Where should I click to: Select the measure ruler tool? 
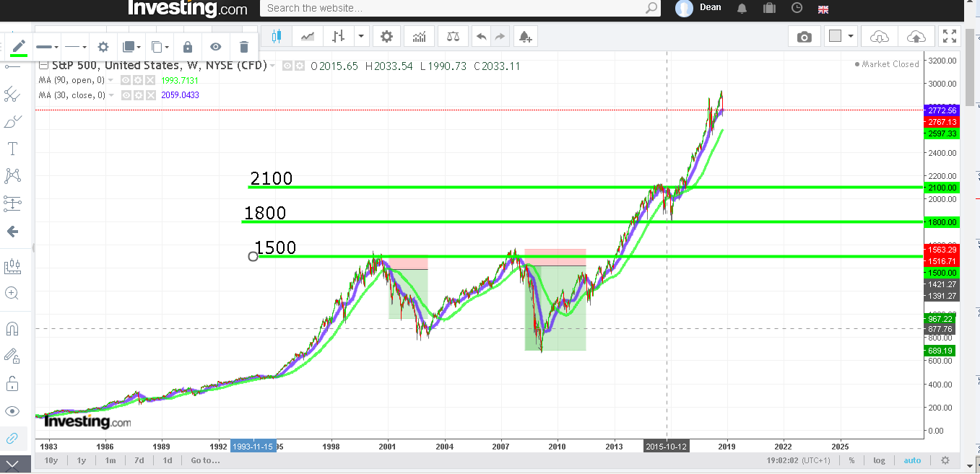tap(12, 266)
